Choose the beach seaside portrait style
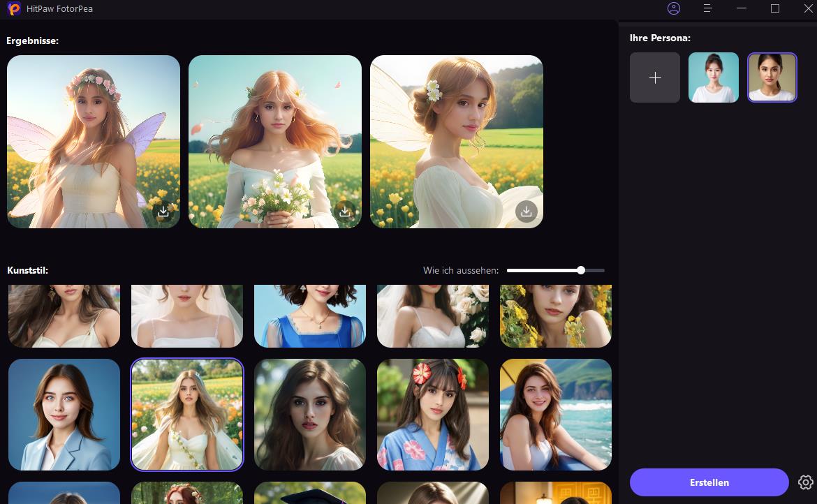 pos(556,414)
